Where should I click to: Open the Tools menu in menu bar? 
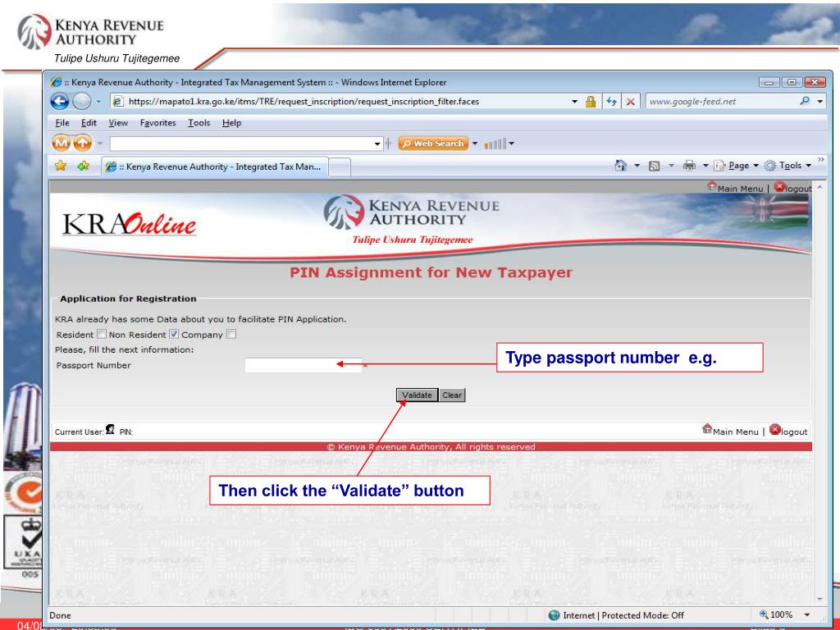coord(199,123)
